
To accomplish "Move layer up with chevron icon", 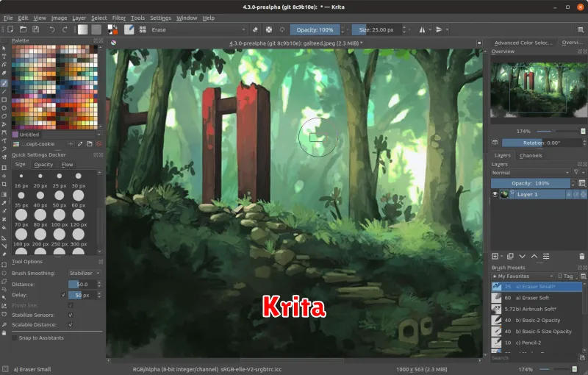I will point(534,257).
